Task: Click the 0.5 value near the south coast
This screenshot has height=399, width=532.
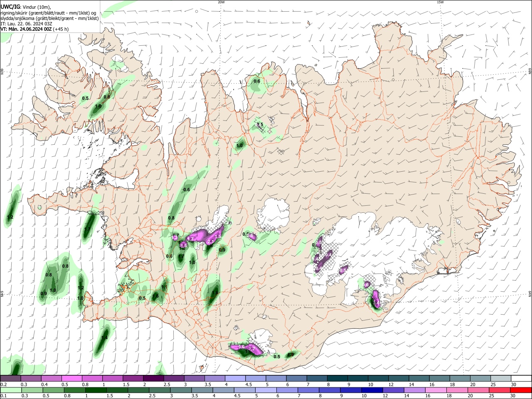Action: click(277, 356)
